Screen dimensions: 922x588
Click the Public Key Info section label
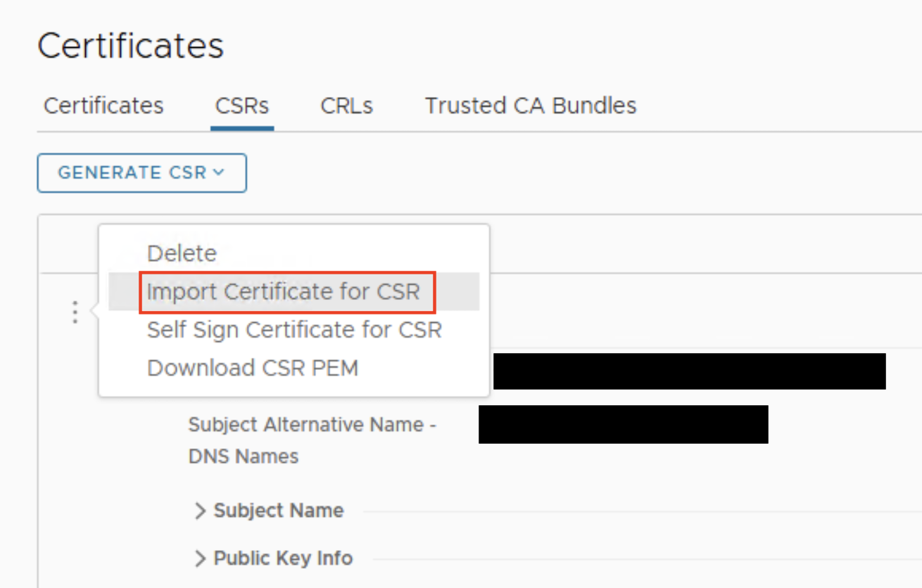(283, 558)
